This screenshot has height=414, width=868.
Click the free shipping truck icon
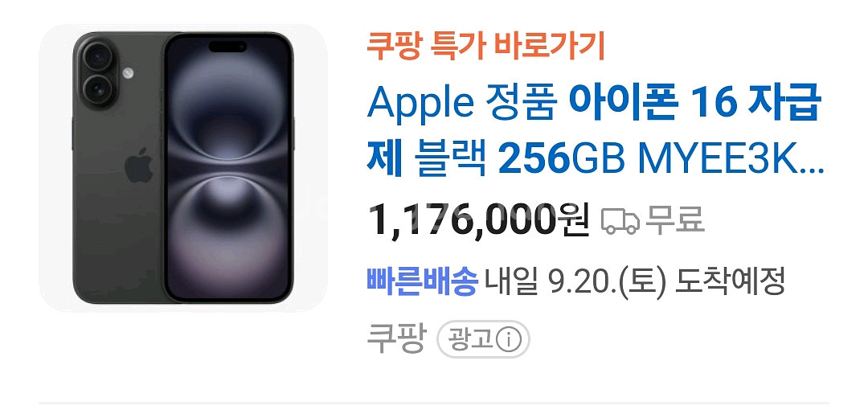620,221
